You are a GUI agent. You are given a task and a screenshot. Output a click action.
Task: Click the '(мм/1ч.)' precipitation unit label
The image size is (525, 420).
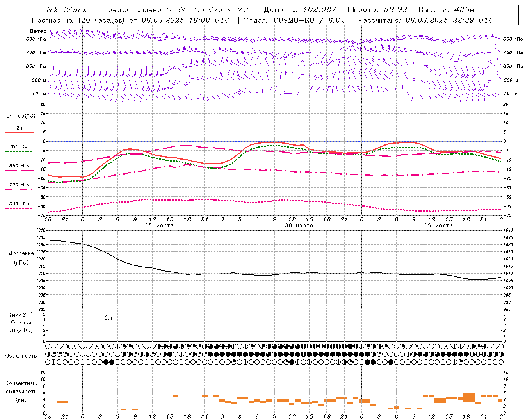[x=21, y=330]
